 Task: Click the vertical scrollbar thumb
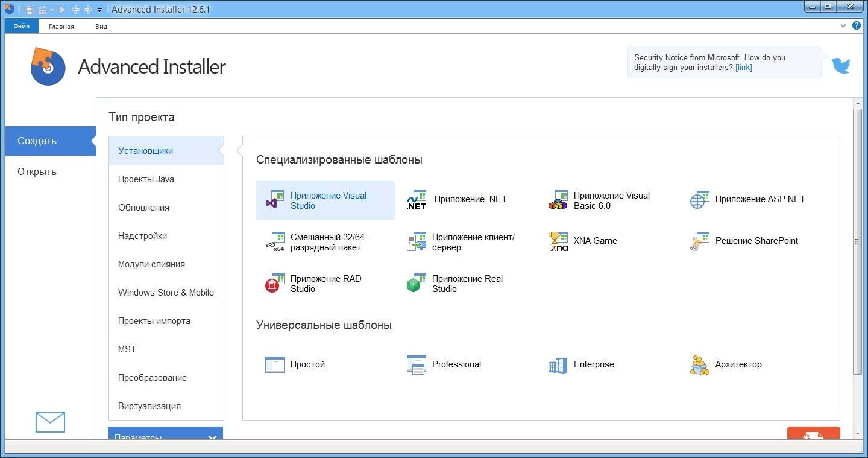coord(858,241)
